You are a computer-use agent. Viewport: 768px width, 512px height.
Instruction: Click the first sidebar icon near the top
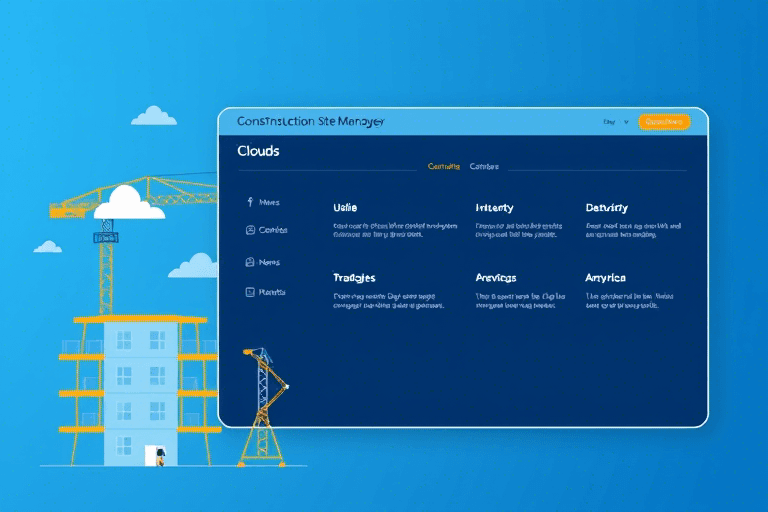[250, 202]
